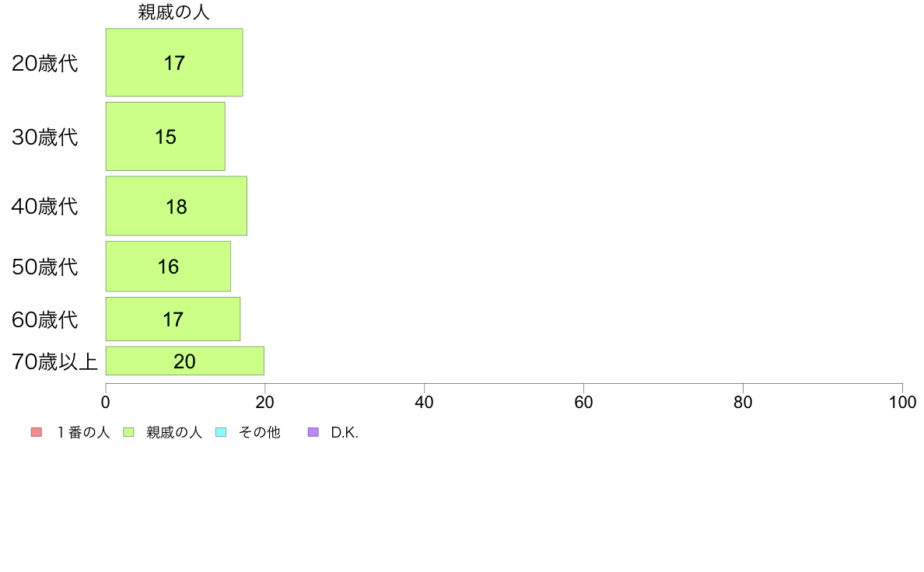Select the 20歳代 bar showing 17
This screenshot has height=572, width=924.
174,62
